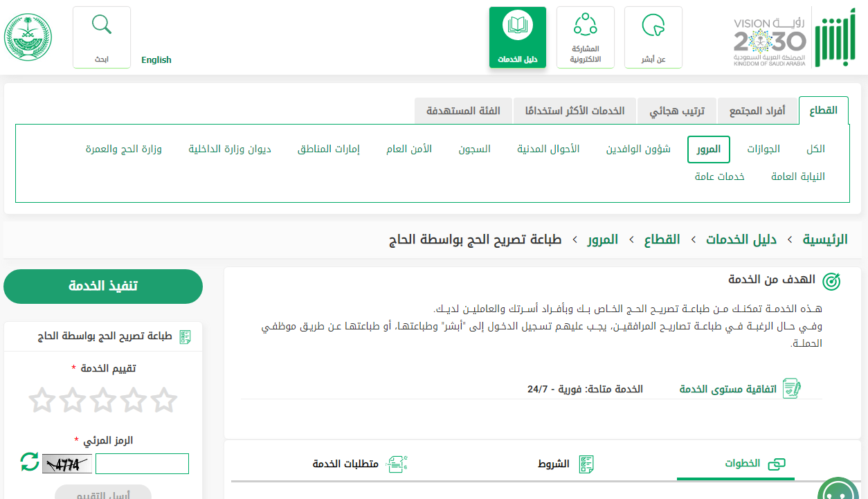Screen dimensions: 868x499
Task: Open the Alphabetical Order (ترتيب هجائي) tab
Action: [x=676, y=111]
